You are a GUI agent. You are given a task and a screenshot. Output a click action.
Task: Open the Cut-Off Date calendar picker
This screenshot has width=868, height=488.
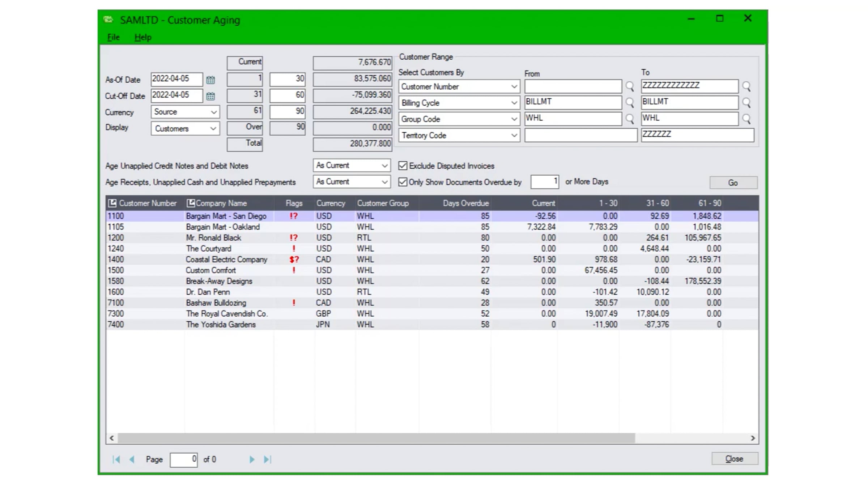point(210,96)
